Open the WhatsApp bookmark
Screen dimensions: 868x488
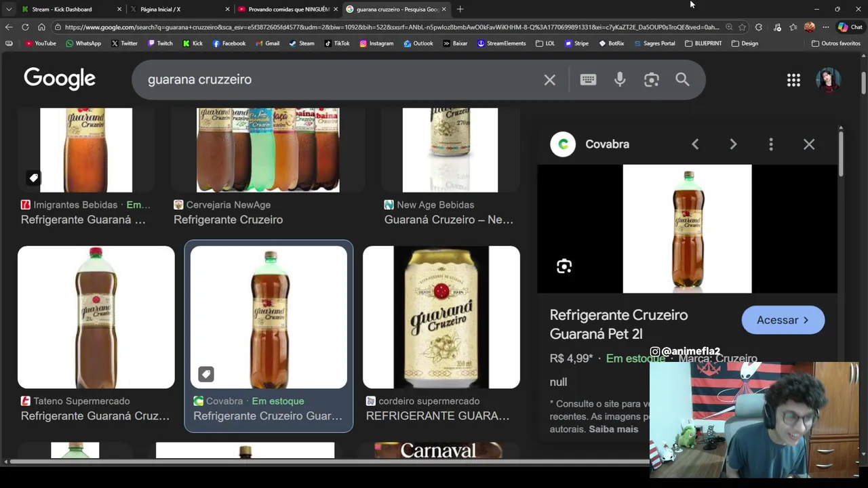[x=83, y=43]
